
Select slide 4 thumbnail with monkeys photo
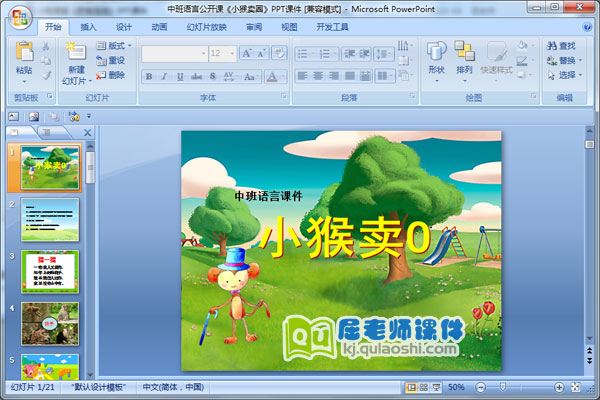click(x=50, y=324)
